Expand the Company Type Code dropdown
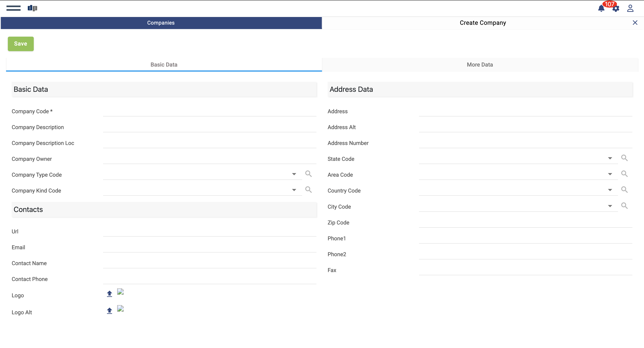644x348 pixels. pos(294,174)
